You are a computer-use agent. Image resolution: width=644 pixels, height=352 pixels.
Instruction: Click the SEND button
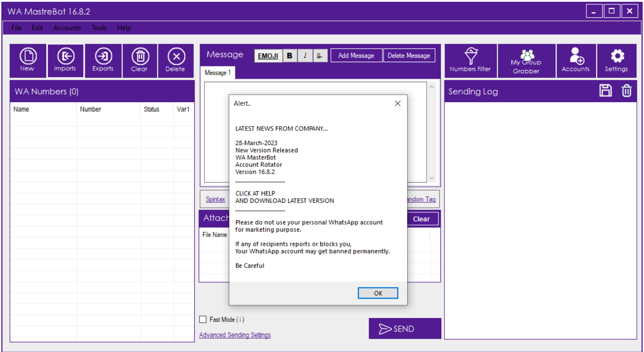click(405, 328)
